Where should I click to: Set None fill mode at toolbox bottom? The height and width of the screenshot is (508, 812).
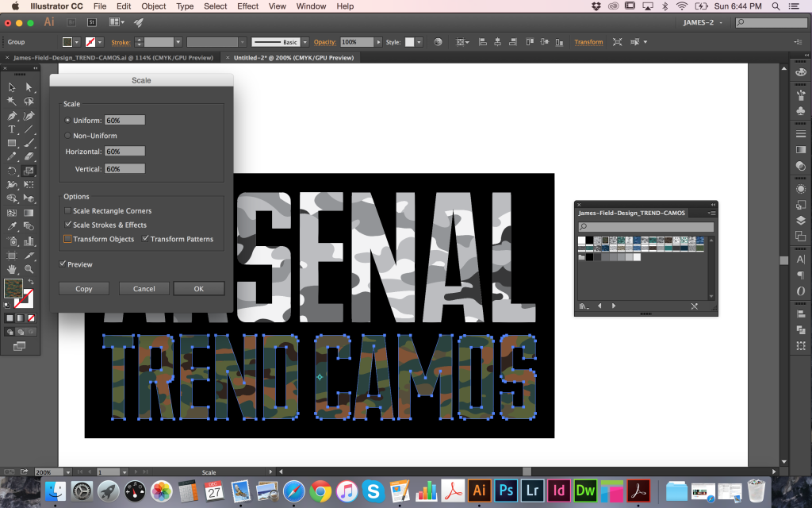tap(32, 318)
